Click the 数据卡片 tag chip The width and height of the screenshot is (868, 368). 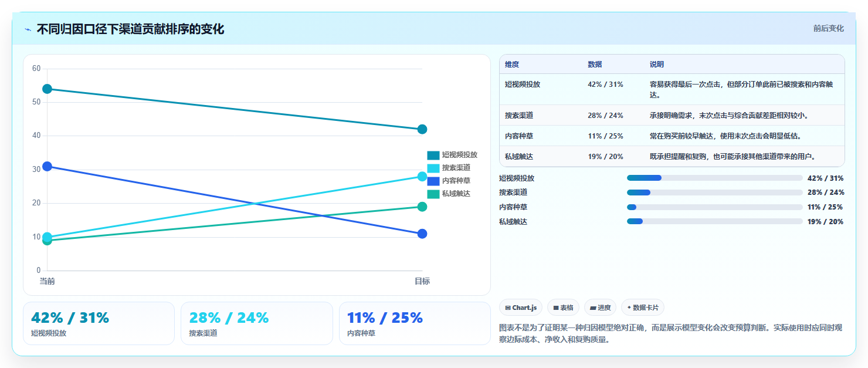click(643, 308)
